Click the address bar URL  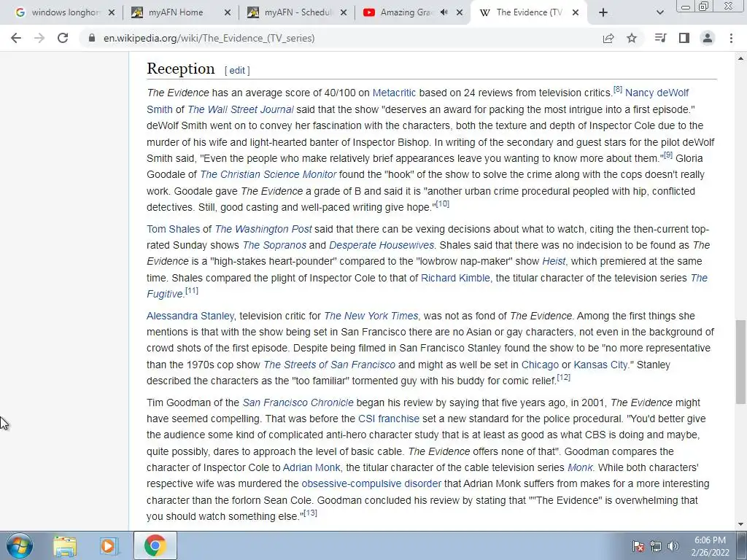point(209,38)
